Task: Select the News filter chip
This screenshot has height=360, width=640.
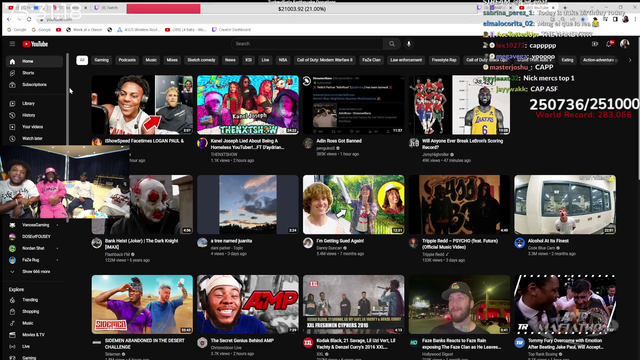Action: tap(230, 60)
